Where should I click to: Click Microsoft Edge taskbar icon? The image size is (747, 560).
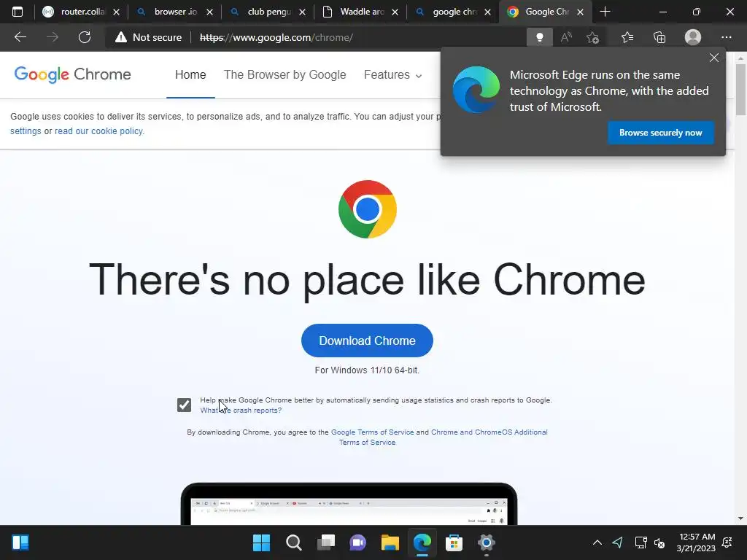pos(422,542)
